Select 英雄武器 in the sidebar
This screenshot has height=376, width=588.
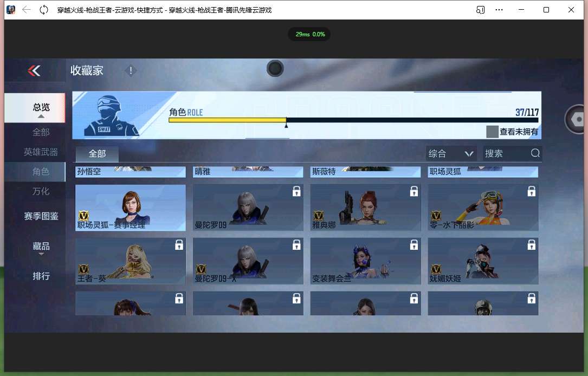pyautogui.click(x=41, y=152)
